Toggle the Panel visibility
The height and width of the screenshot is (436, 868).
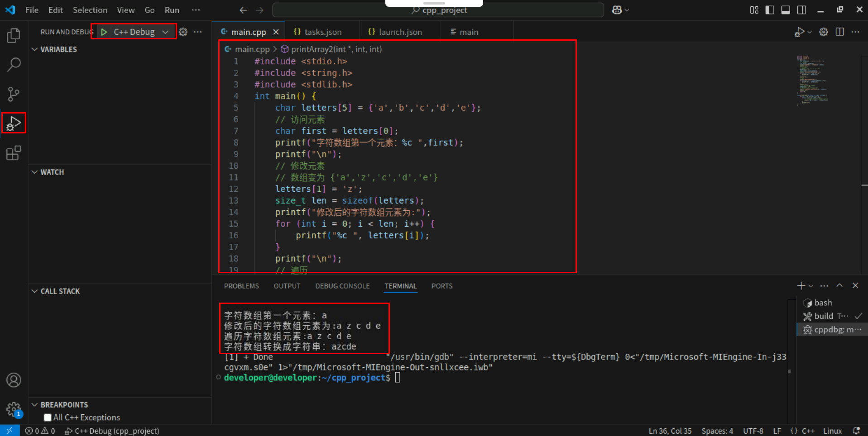[x=786, y=9]
